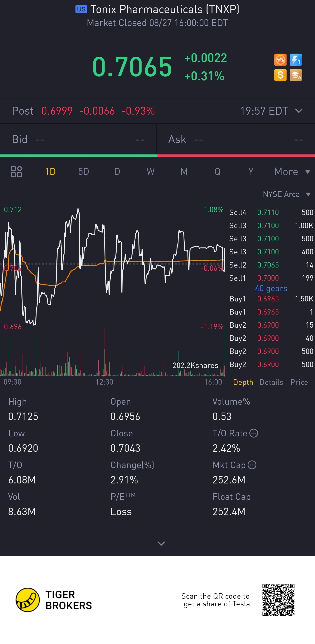315x644 pixels.
Task: Tap the Sell2 0.7065 order row
Action: click(x=271, y=265)
